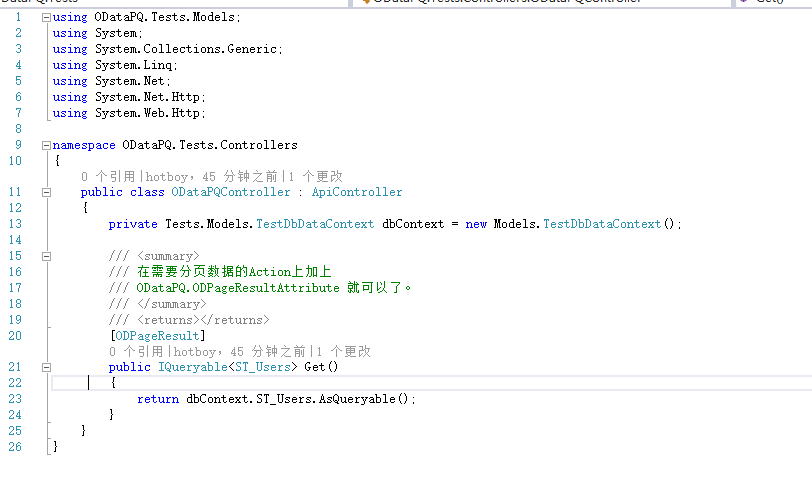Click ST_Users type inside IQueryable on line 21
The width and height of the screenshot is (812, 503).
tap(263, 367)
